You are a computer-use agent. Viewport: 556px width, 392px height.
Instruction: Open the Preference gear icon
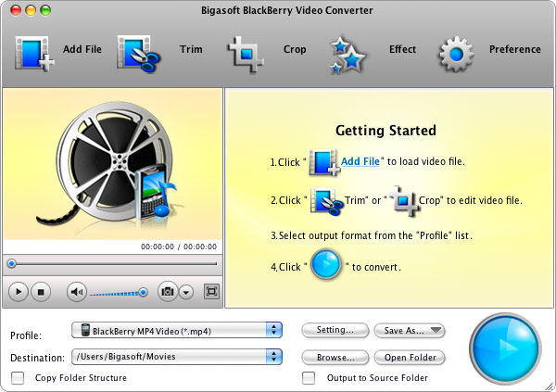click(456, 55)
